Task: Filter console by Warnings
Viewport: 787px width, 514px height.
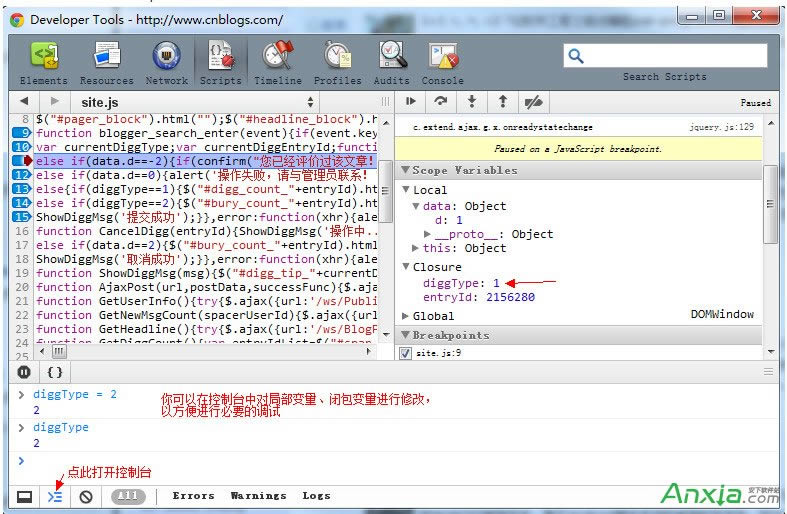Action: click(x=258, y=496)
